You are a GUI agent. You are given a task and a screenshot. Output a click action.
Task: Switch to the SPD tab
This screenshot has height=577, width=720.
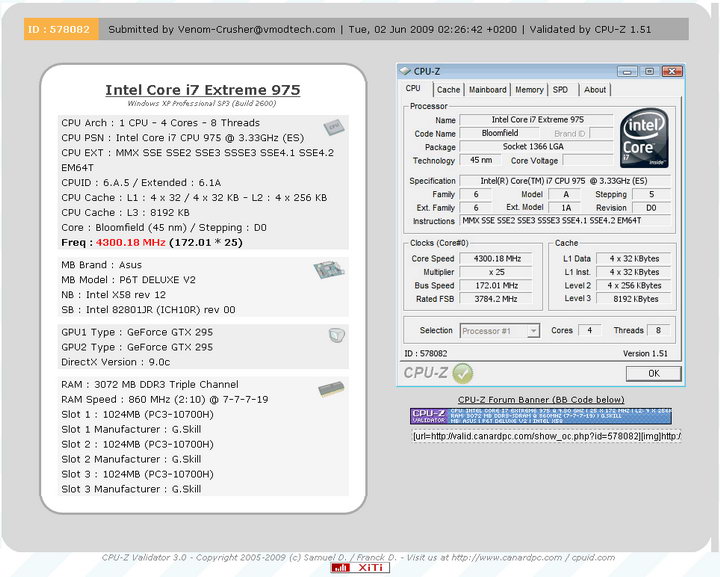(x=561, y=90)
